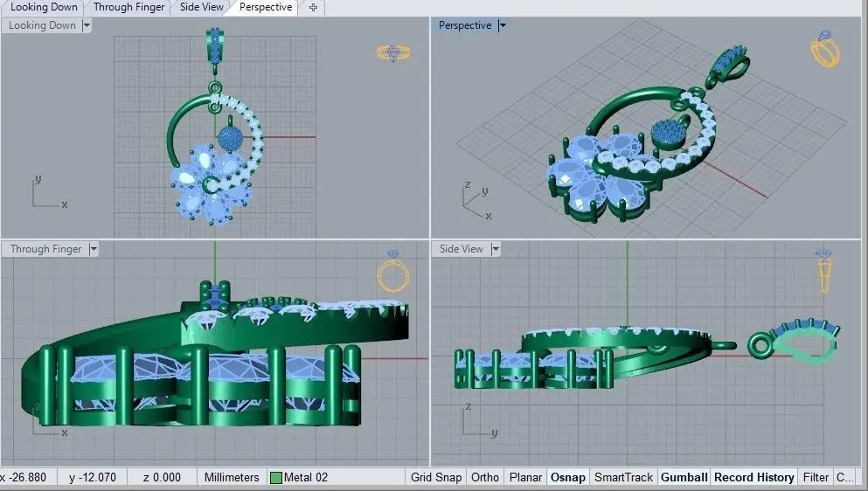Switch to the Through Finger viewport tab

point(128,7)
